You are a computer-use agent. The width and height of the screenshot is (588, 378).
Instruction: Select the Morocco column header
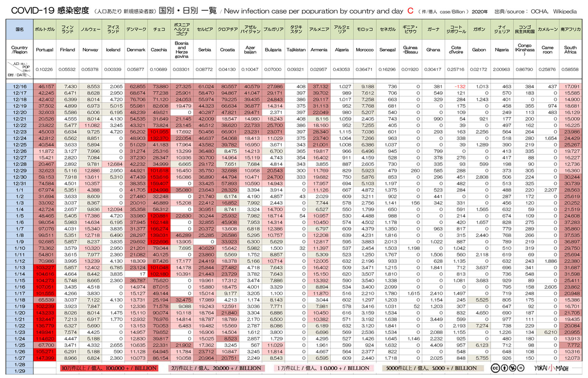coord(365,49)
